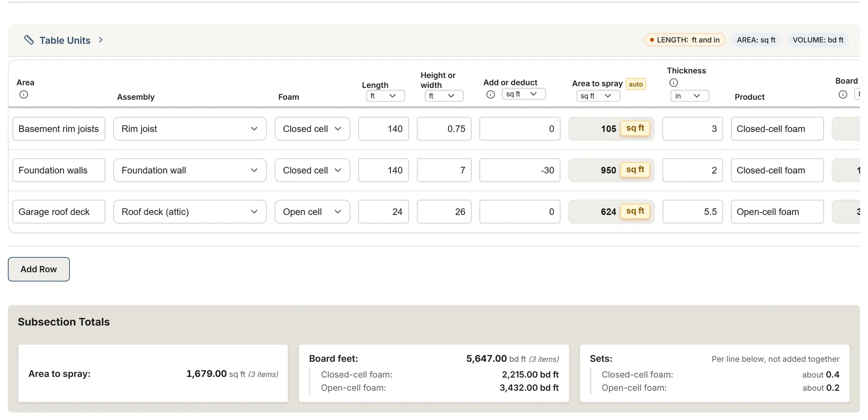Viewport: 868px width, 420px height.
Task: Click the thickness field showing 3
Action: pyautogui.click(x=693, y=129)
